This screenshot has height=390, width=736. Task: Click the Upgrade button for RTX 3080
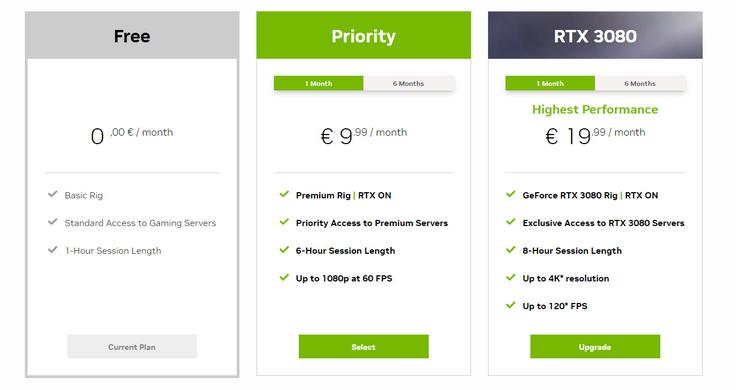pos(595,347)
